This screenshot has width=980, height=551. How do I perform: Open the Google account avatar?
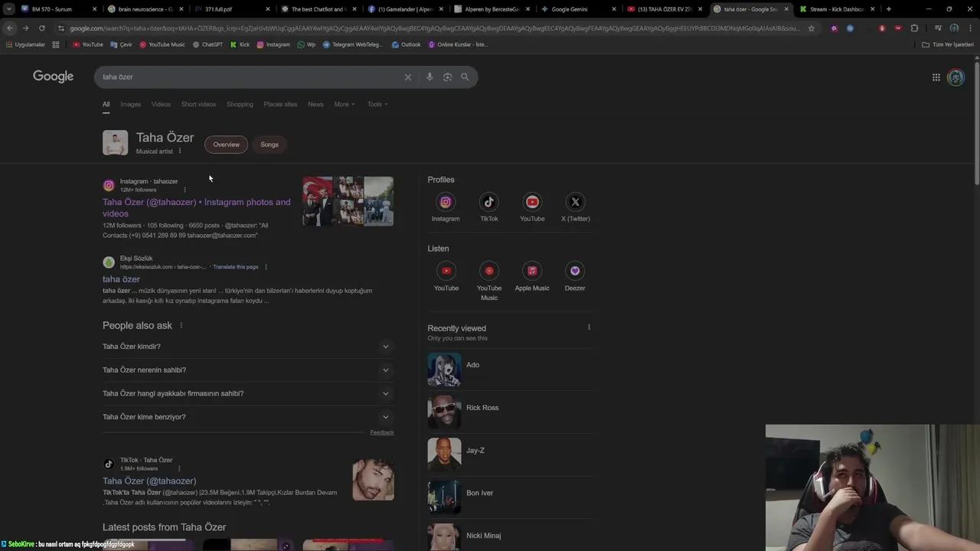click(955, 77)
